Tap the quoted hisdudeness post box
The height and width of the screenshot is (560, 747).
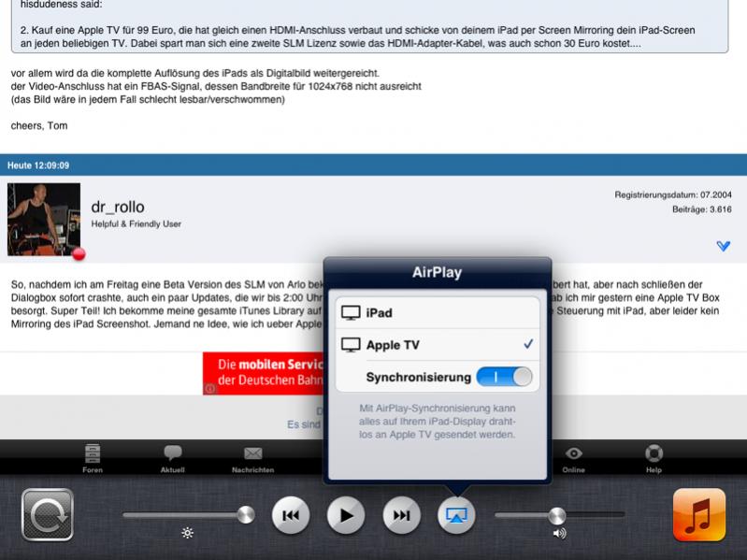(369, 25)
